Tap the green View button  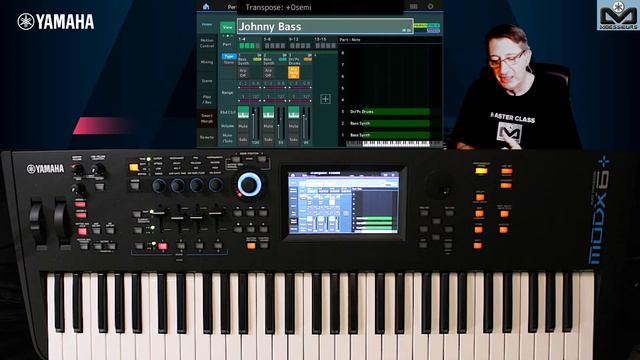coord(227,27)
